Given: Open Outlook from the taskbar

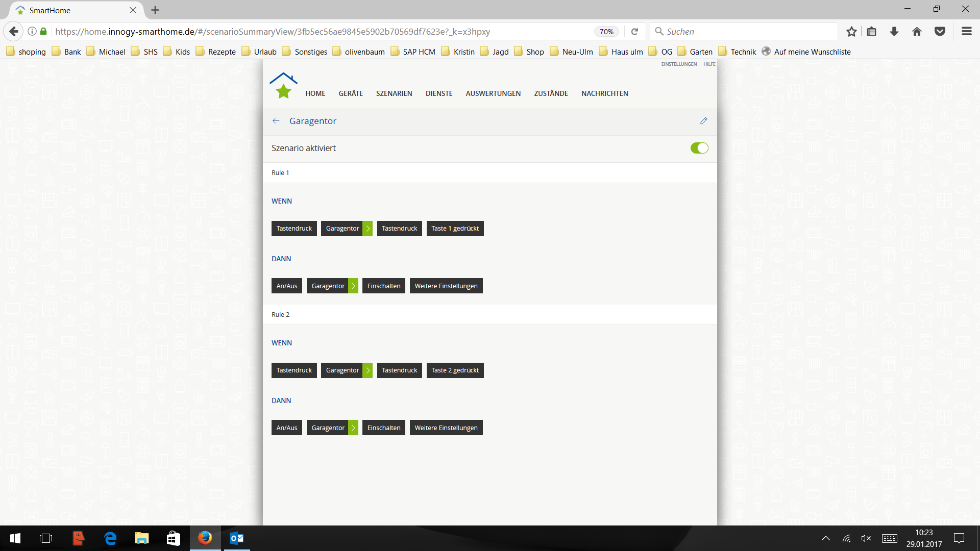Looking at the screenshot, I should [236, 538].
